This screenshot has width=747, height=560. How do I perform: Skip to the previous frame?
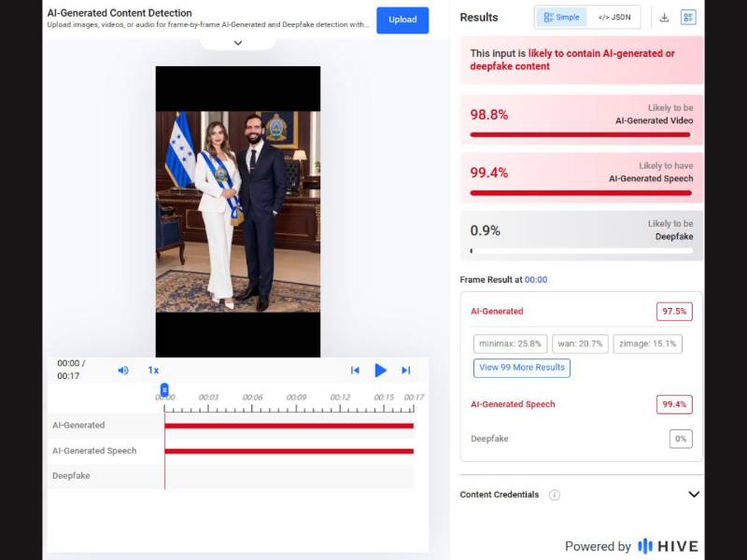pyautogui.click(x=355, y=370)
